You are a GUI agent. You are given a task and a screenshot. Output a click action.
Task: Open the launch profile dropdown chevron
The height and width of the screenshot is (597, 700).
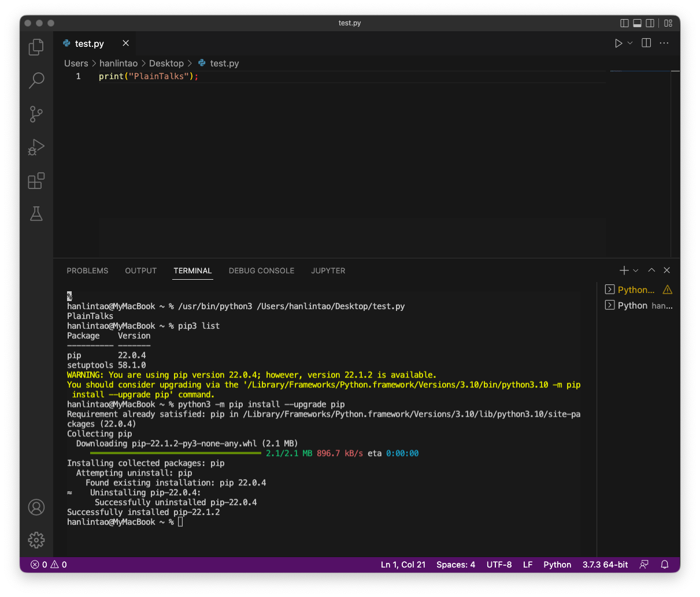[x=636, y=270]
